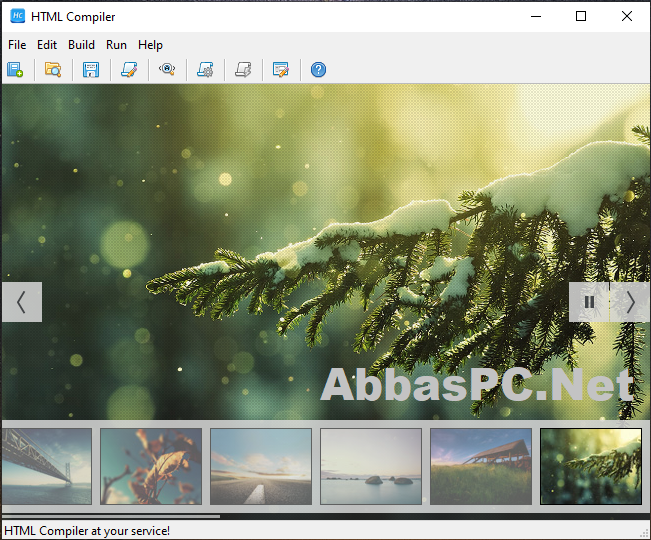The width and height of the screenshot is (651, 540).
Task: Select the bridge thumbnail
Action: (47, 467)
